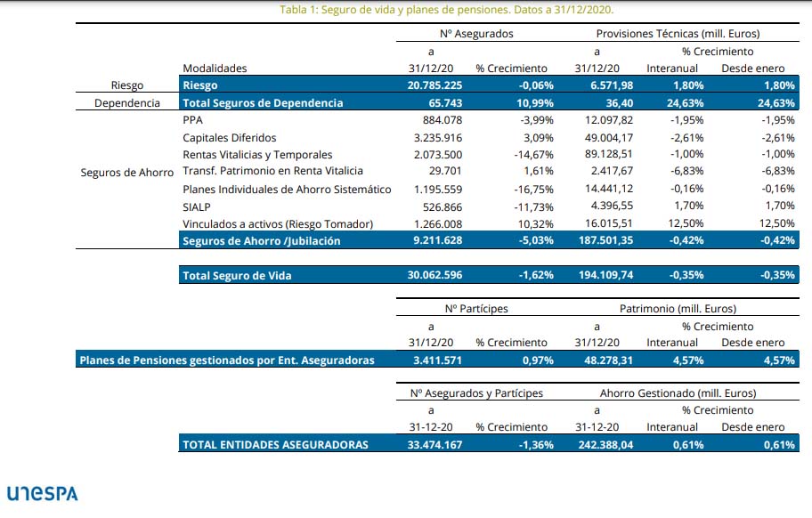Viewport: 812px width, 518px height.
Task: Click the Capitales Diferidos row label
Action: click(230, 138)
